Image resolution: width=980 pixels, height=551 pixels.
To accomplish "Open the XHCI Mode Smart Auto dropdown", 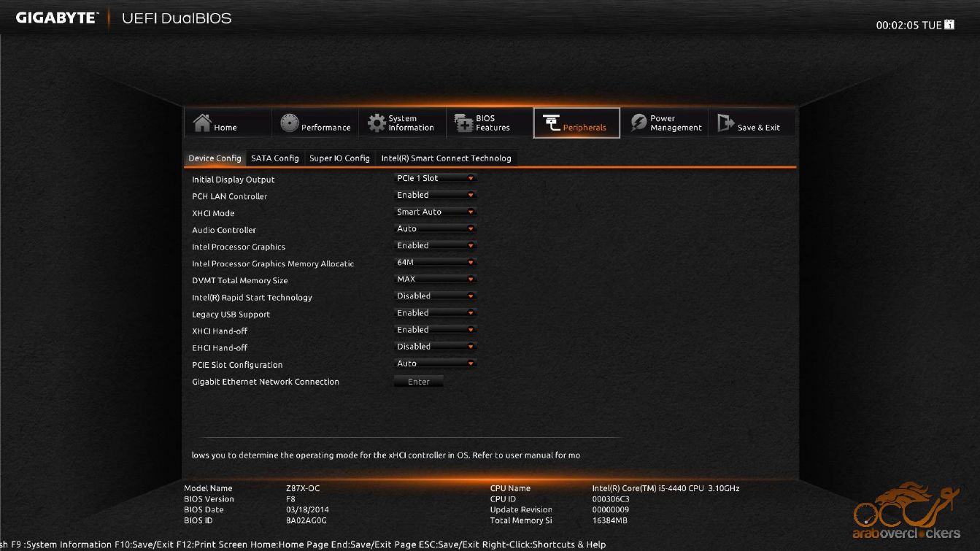I will coord(435,212).
